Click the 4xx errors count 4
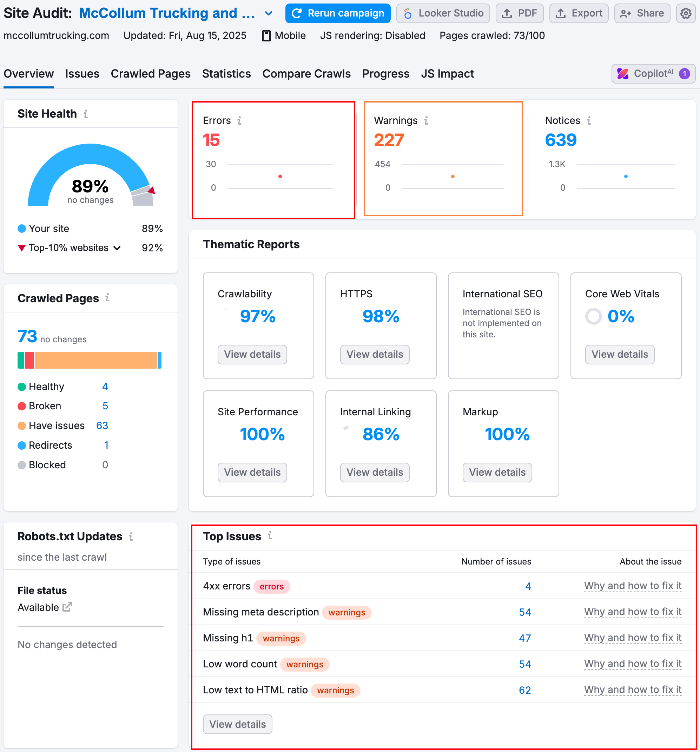Image resolution: width=700 pixels, height=752 pixels. (x=528, y=586)
